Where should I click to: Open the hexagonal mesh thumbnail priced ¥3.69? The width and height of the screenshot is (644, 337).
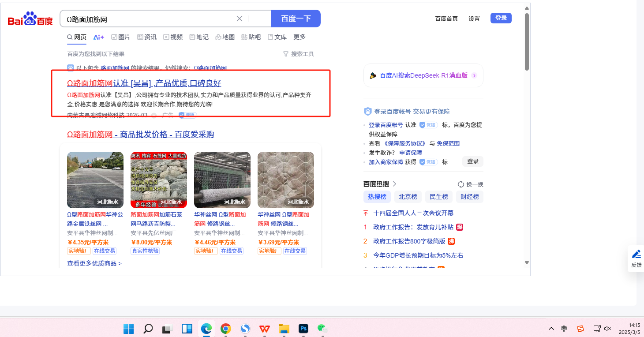(286, 180)
